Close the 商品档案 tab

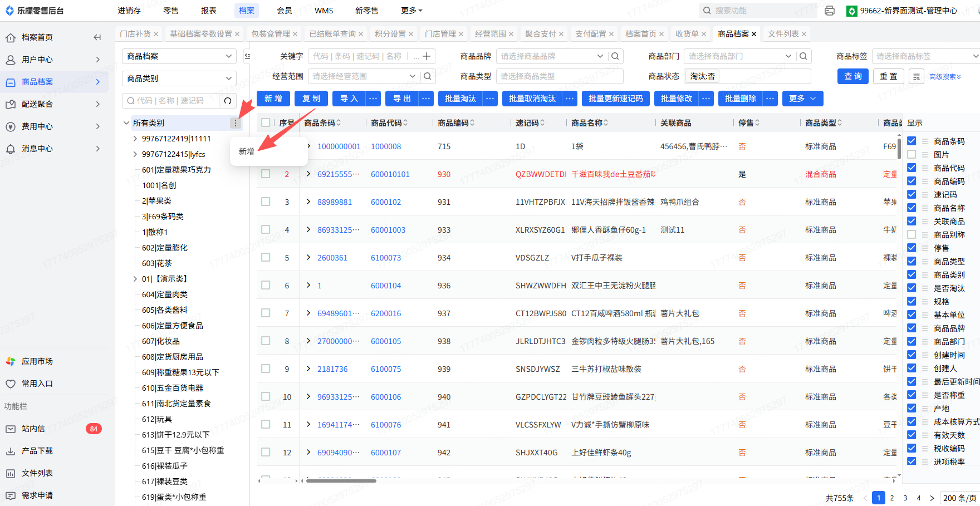[x=754, y=34]
